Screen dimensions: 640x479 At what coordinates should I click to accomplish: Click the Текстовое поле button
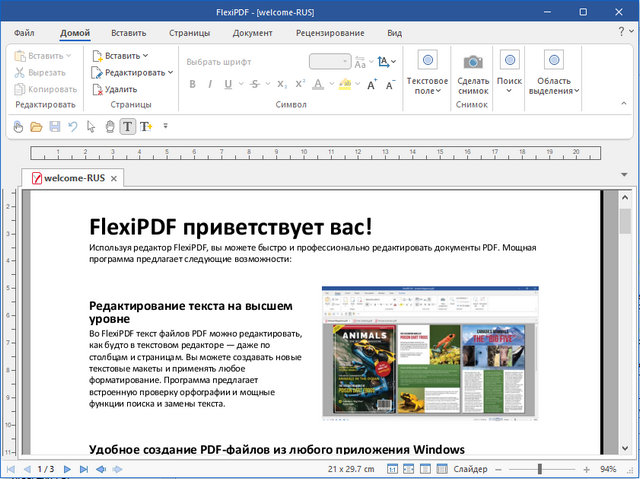425,69
